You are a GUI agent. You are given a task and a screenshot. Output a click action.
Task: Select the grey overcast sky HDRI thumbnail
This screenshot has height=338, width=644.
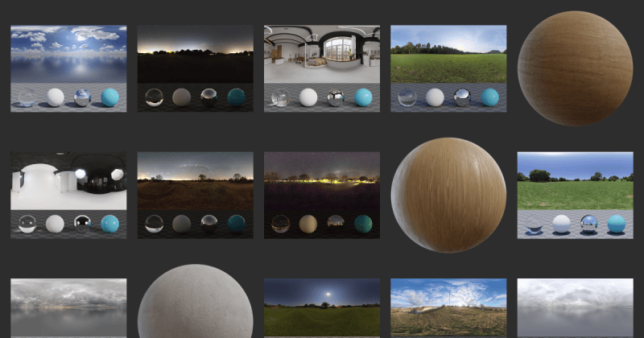(68, 308)
